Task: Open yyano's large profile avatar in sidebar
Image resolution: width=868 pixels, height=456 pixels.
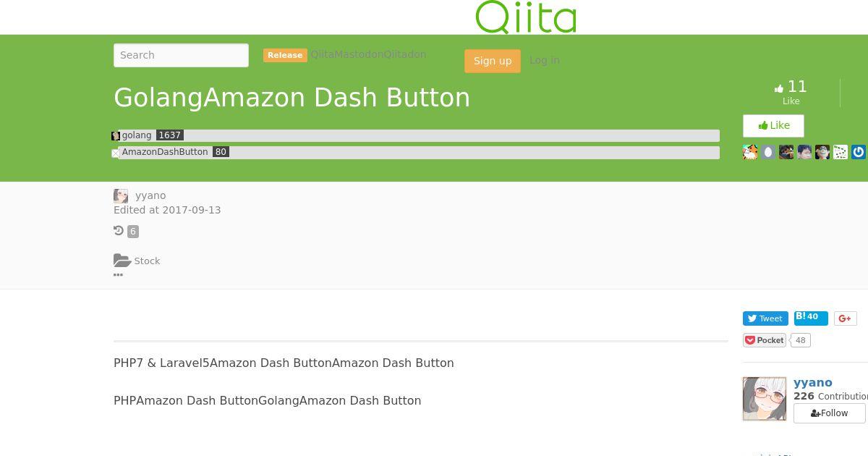Action: [764, 399]
